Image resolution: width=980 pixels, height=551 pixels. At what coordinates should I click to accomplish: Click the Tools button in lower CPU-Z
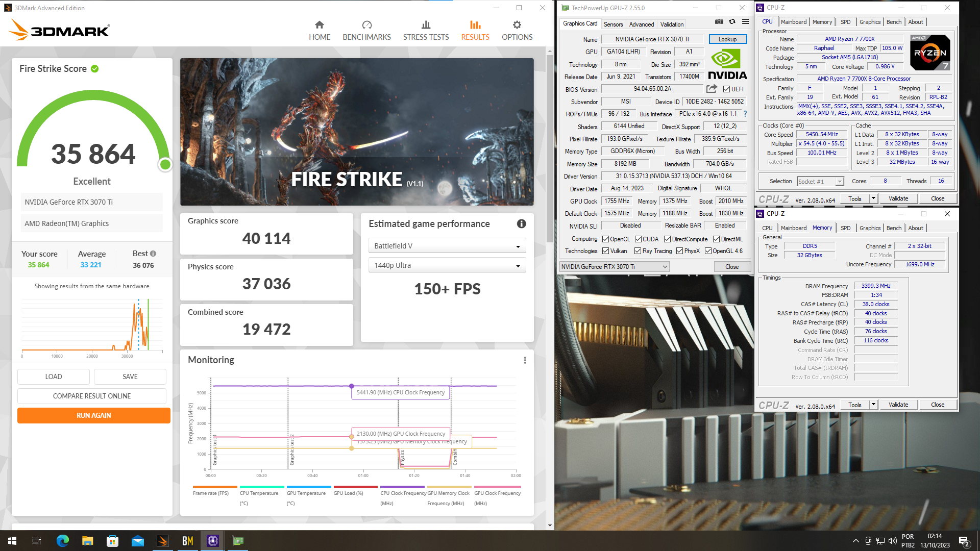click(x=855, y=405)
